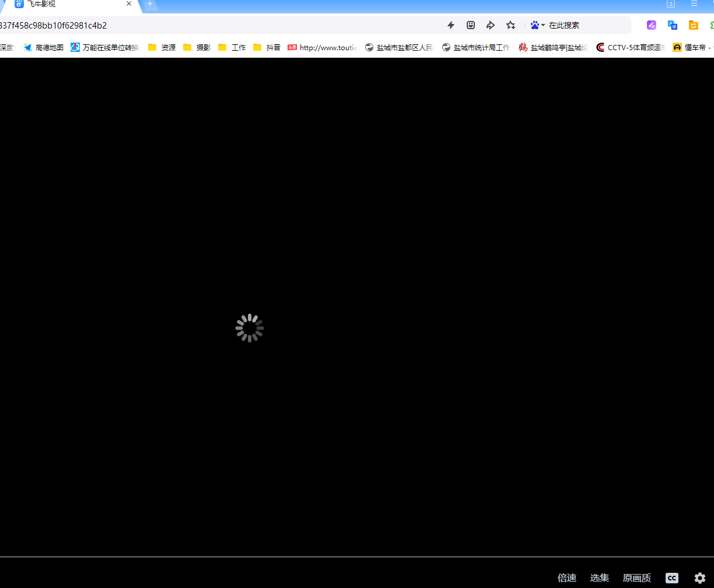Screen dimensions: 714x588
Task: Expand the search engine dropdown arrow
Action: coord(542,24)
